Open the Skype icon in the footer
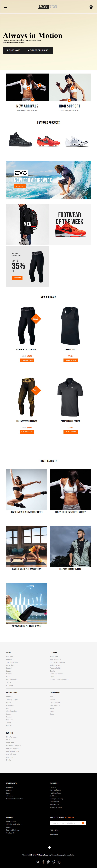 59,862
